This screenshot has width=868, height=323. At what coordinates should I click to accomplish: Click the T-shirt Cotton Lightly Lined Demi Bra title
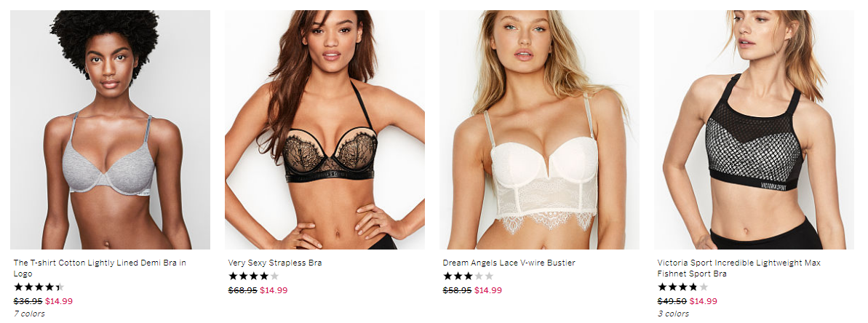click(x=100, y=268)
